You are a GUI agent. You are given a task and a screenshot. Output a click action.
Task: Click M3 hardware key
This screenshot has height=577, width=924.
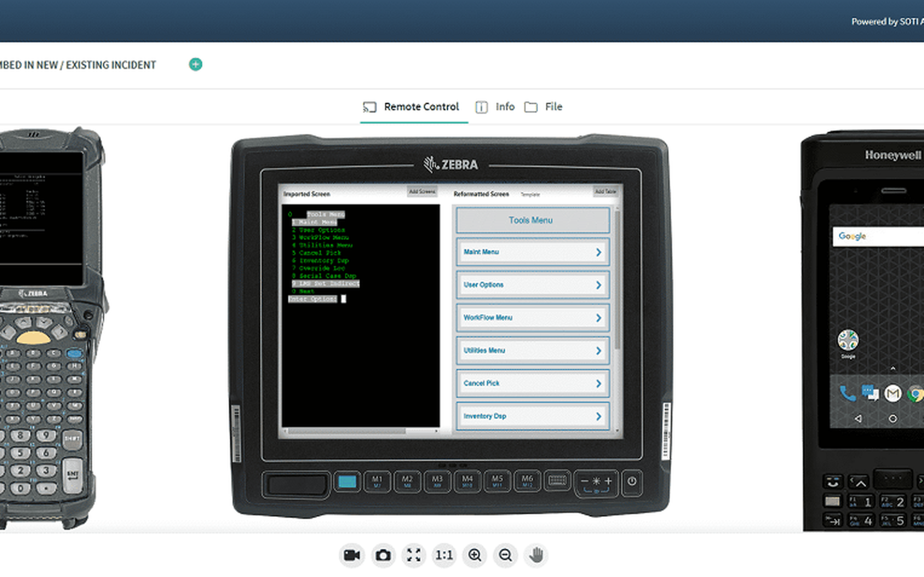(437, 481)
